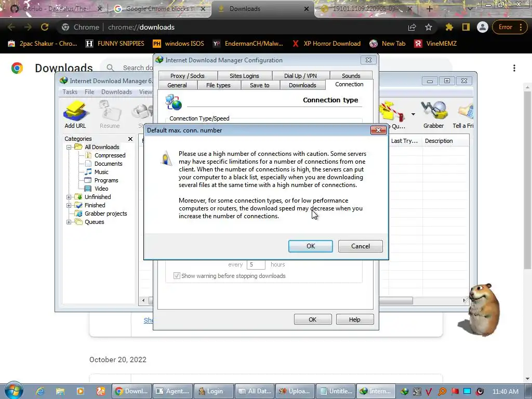Open the Chrome extensions puzzle icon
The height and width of the screenshot is (399, 532).
pos(449,27)
